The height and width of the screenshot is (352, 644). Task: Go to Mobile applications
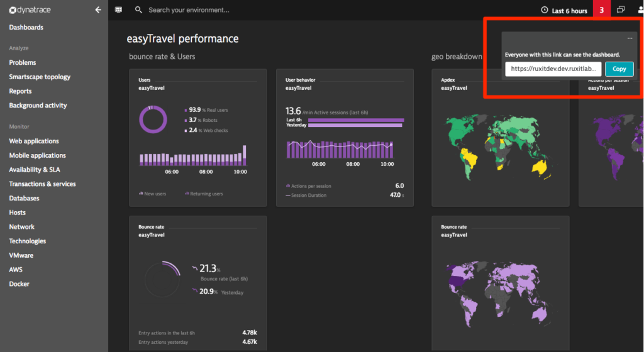tap(37, 155)
